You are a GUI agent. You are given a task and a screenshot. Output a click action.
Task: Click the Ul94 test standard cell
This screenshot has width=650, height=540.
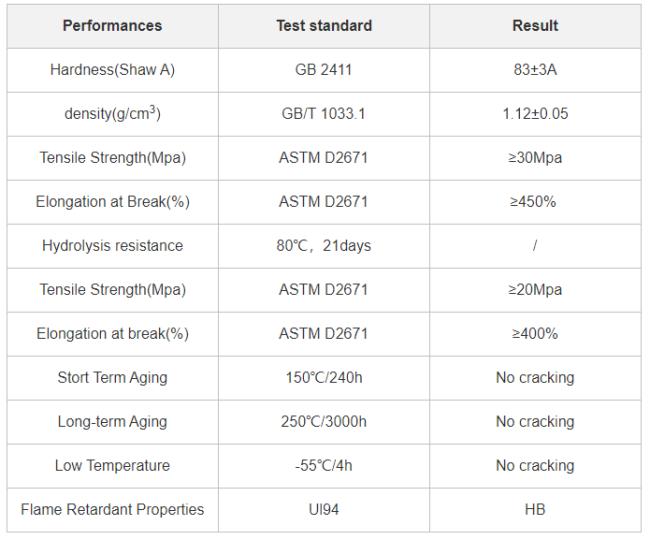(x=324, y=510)
